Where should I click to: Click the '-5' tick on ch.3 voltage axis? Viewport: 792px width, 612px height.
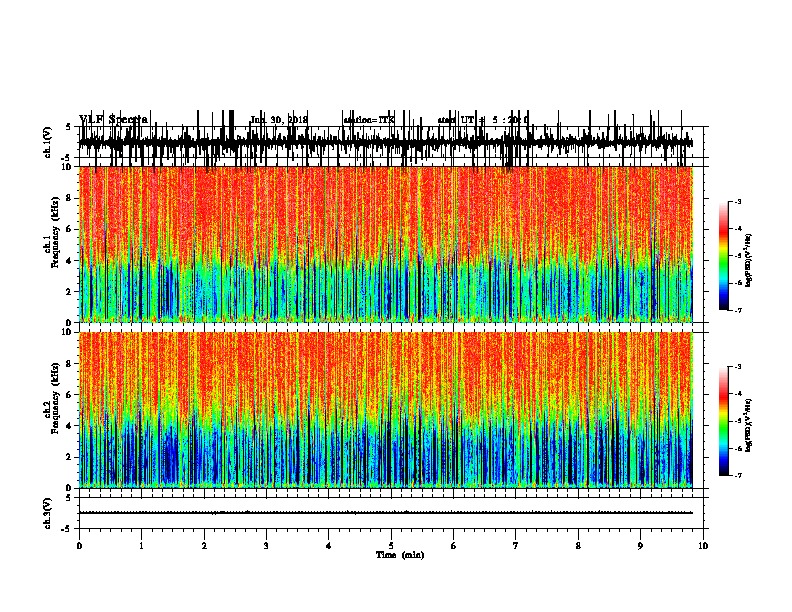pyautogui.click(x=67, y=529)
